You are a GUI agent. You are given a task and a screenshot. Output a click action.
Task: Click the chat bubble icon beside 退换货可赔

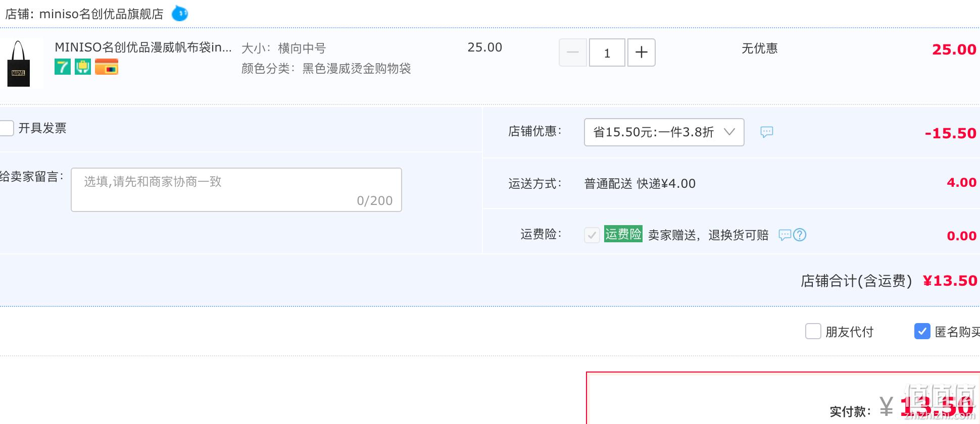785,235
